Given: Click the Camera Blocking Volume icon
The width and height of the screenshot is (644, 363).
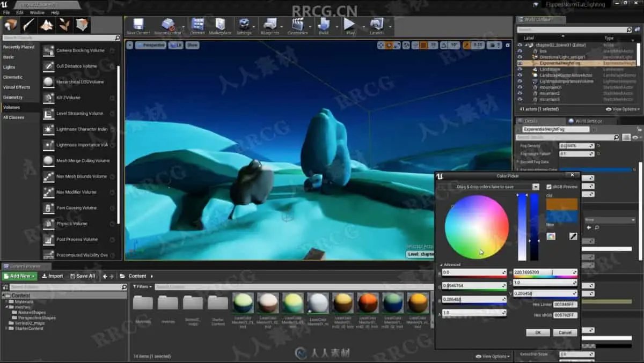Looking at the screenshot, I should coord(48,50).
